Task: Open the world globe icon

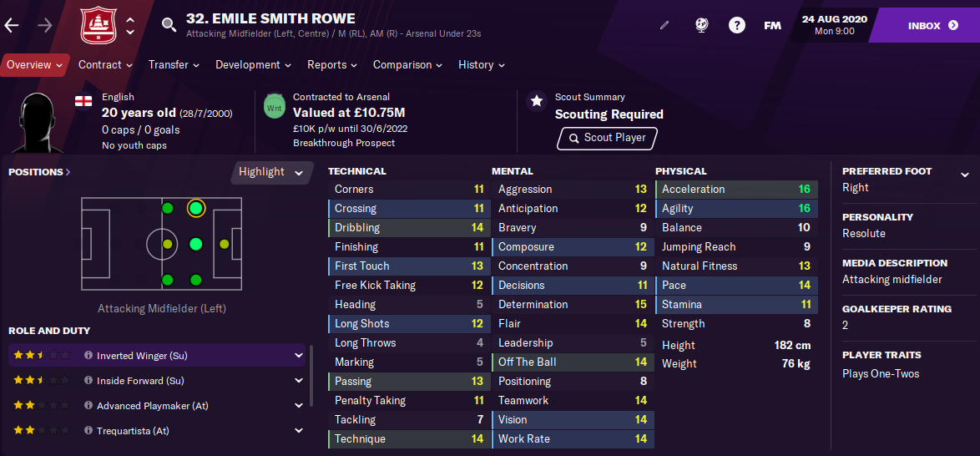Action: pos(701,26)
